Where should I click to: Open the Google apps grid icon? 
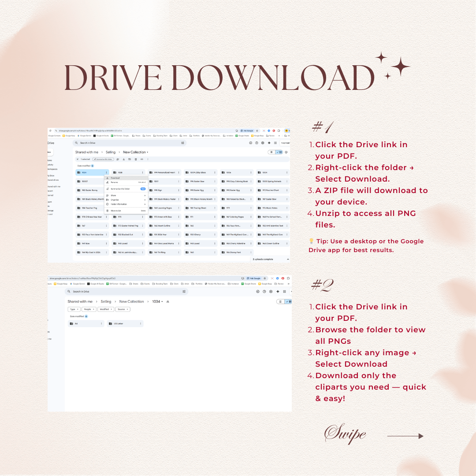[x=275, y=143]
